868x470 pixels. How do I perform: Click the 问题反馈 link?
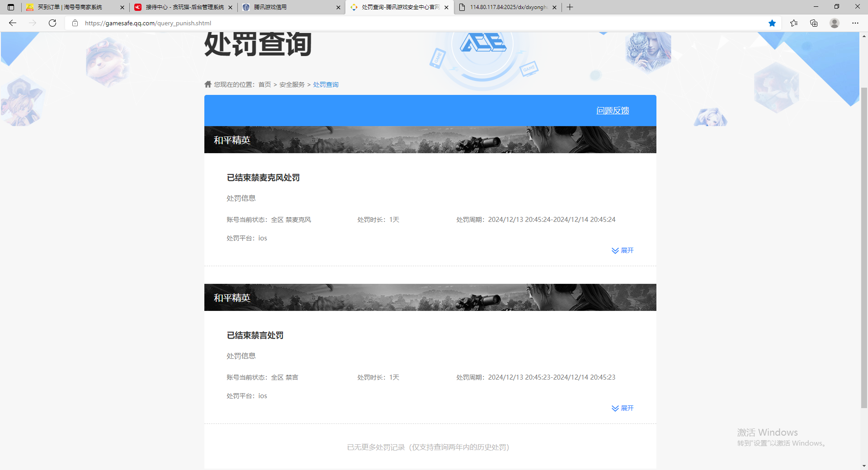click(x=613, y=110)
